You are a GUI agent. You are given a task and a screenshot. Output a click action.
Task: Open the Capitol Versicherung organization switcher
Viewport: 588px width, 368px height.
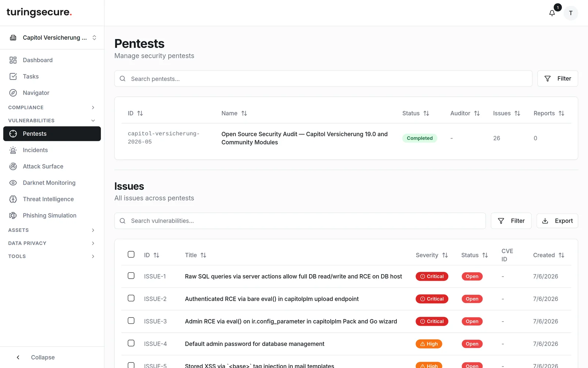(52, 38)
